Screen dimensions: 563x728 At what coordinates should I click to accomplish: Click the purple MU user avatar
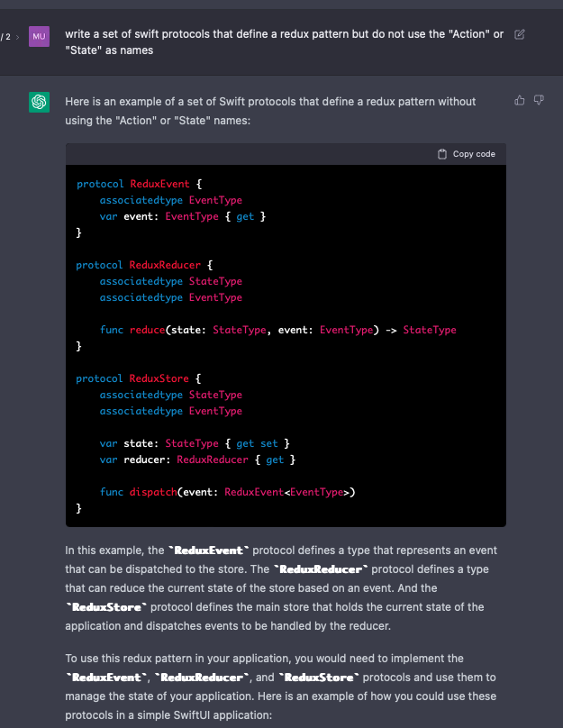[x=39, y=36]
